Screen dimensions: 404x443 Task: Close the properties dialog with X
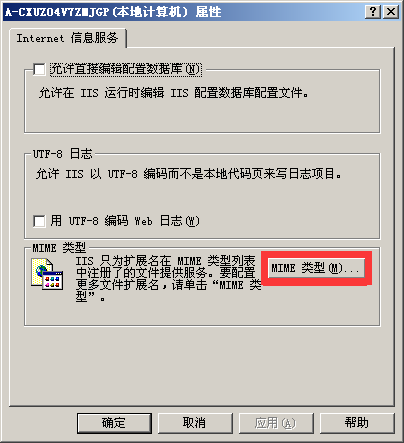[x=391, y=12]
